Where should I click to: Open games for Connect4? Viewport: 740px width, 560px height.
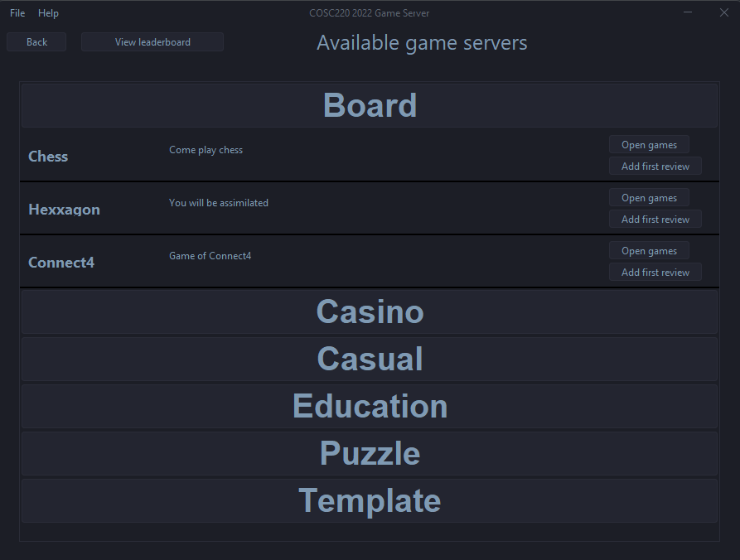649,250
